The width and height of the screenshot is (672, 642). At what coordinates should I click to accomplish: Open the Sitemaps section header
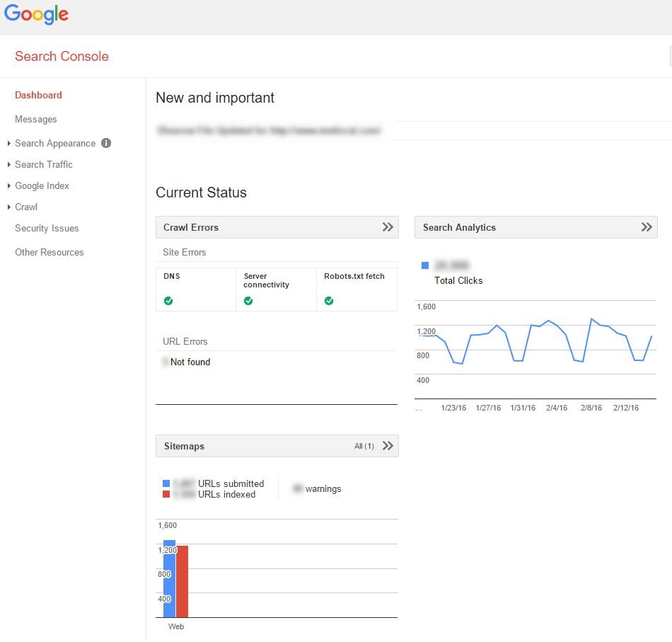(x=277, y=446)
